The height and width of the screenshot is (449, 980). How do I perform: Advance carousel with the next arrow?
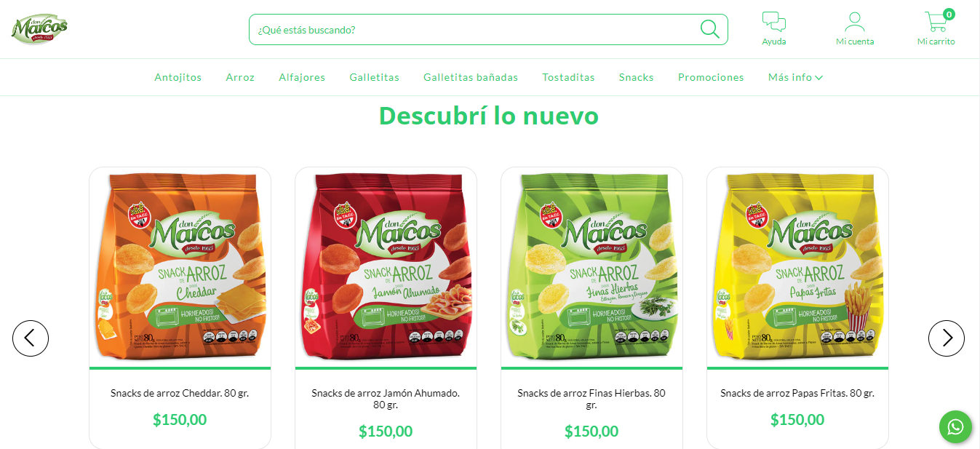[x=947, y=338]
